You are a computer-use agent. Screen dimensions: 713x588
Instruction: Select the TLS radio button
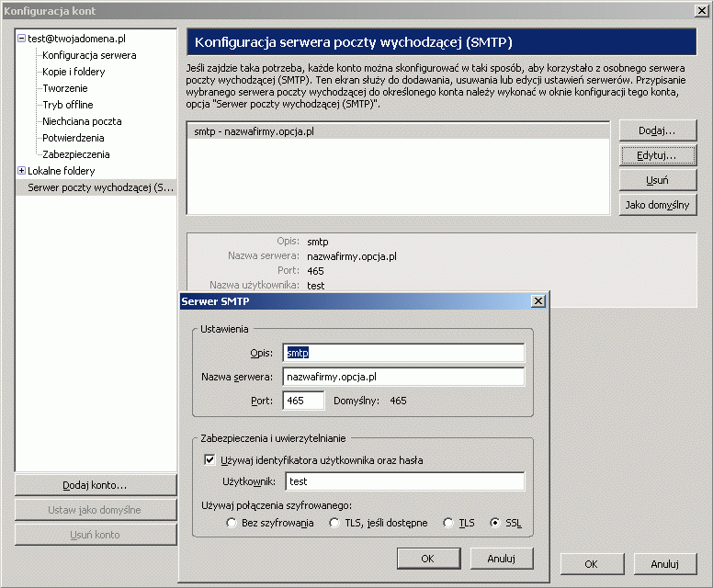[x=448, y=523]
